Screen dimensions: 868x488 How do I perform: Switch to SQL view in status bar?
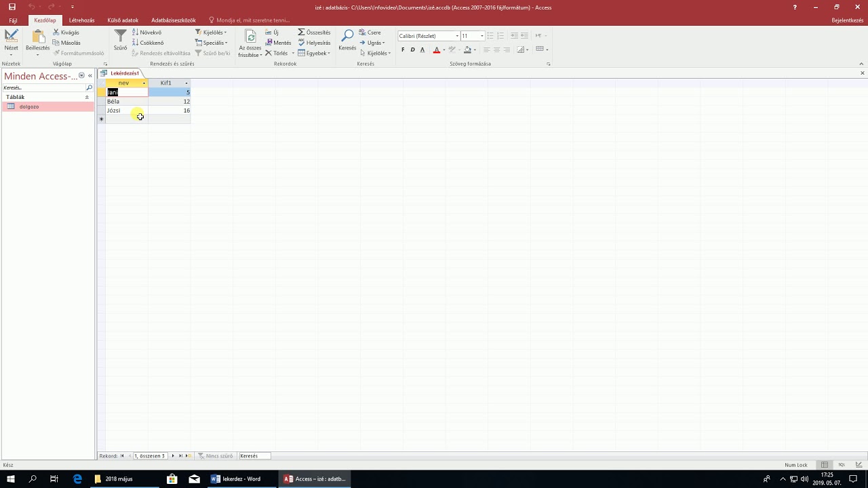(842, 465)
